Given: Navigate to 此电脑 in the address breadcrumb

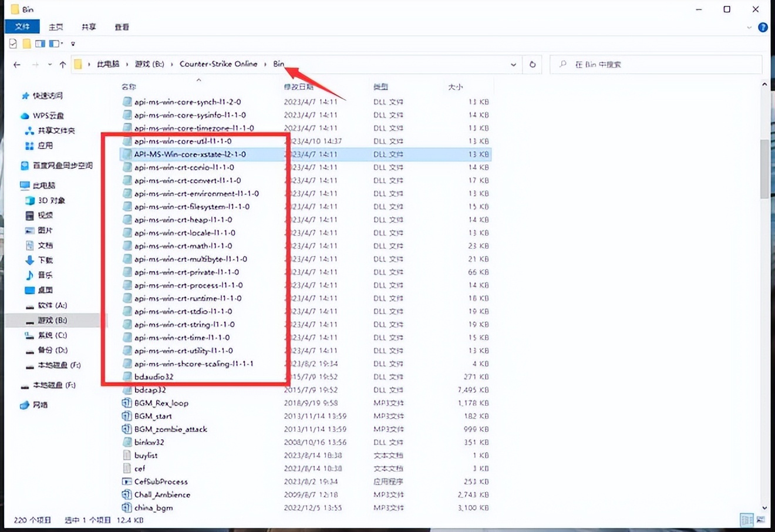Looking at the screenshot, I should [108, 64].
